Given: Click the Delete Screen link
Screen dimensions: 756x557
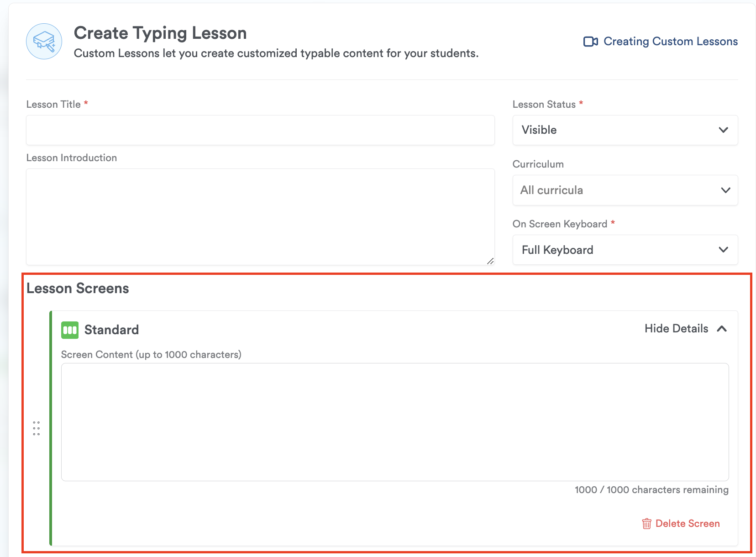Looking at the screenshot, I should (687, 524).
